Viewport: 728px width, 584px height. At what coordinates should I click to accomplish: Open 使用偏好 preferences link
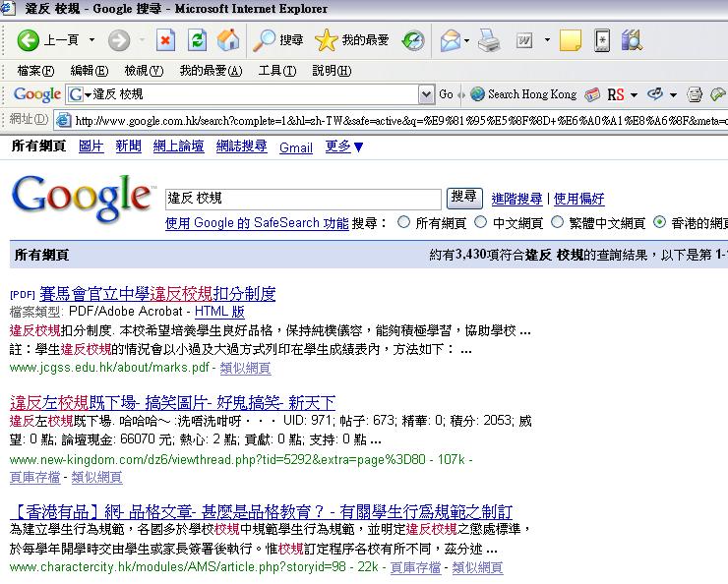(x=579, y=199)
